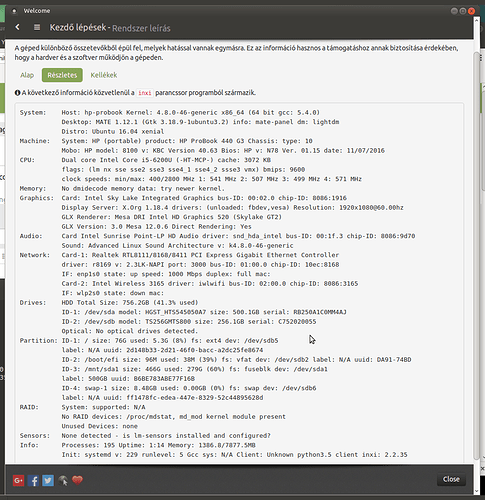Click the 'Sensors:' label
The height and width of the screenshot is (500, 485).
[x=35, y=436]
